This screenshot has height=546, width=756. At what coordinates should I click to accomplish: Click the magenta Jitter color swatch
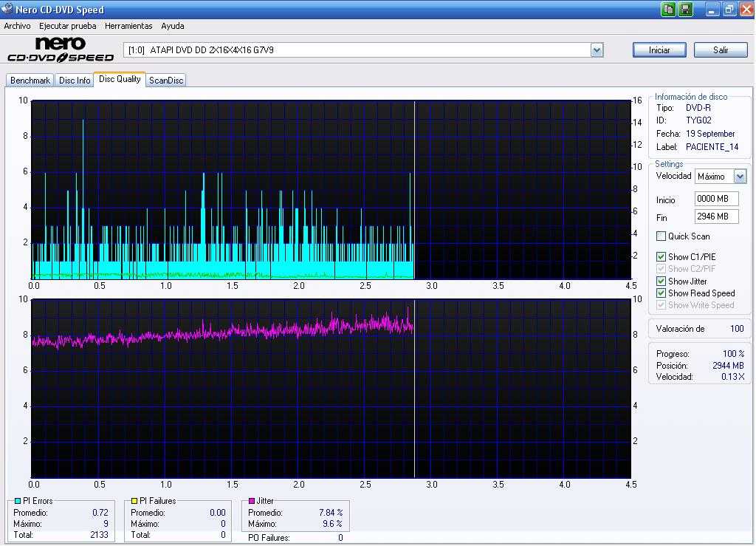(x=252, y=501)
